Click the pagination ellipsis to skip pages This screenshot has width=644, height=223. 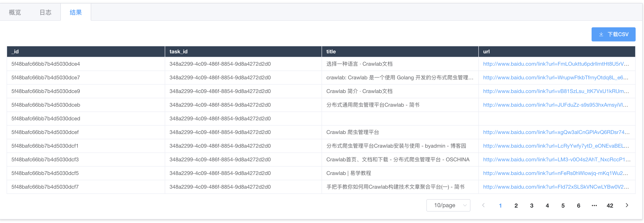[x=594, y=206]
